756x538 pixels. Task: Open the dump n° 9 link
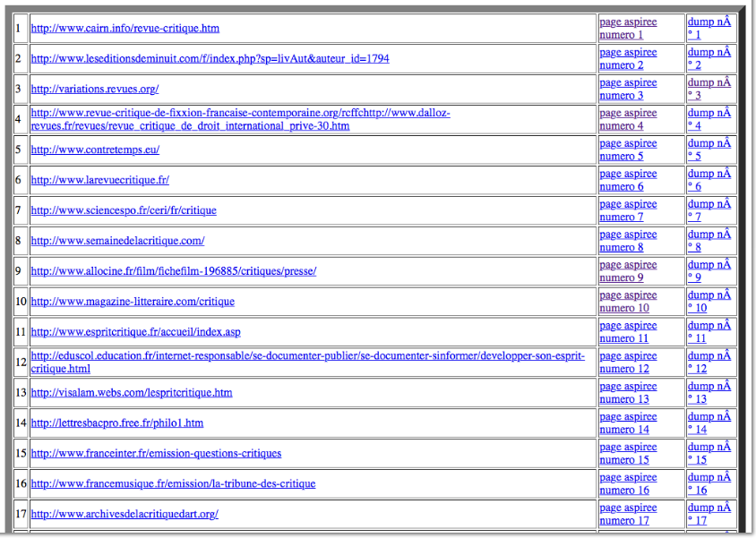pos(709,271)
